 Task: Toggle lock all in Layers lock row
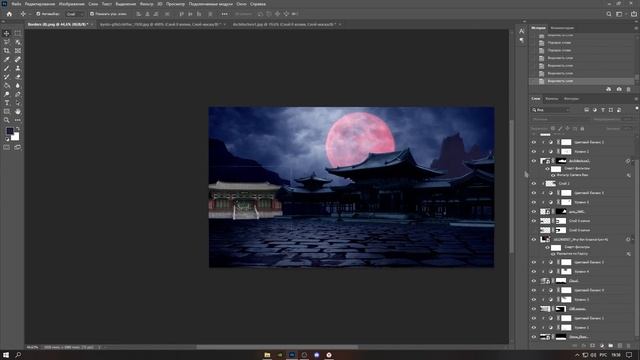coord(582,129)
